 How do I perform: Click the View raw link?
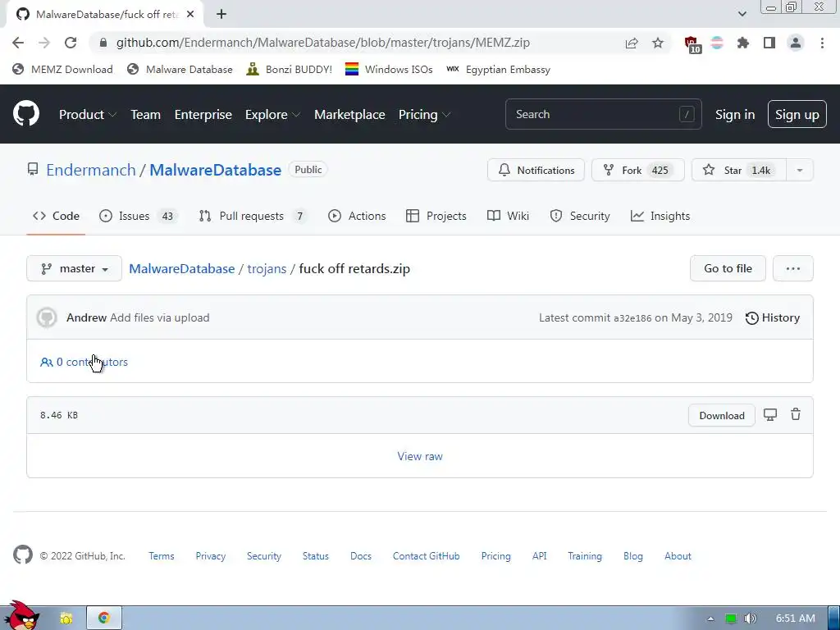tap(420, 456)
